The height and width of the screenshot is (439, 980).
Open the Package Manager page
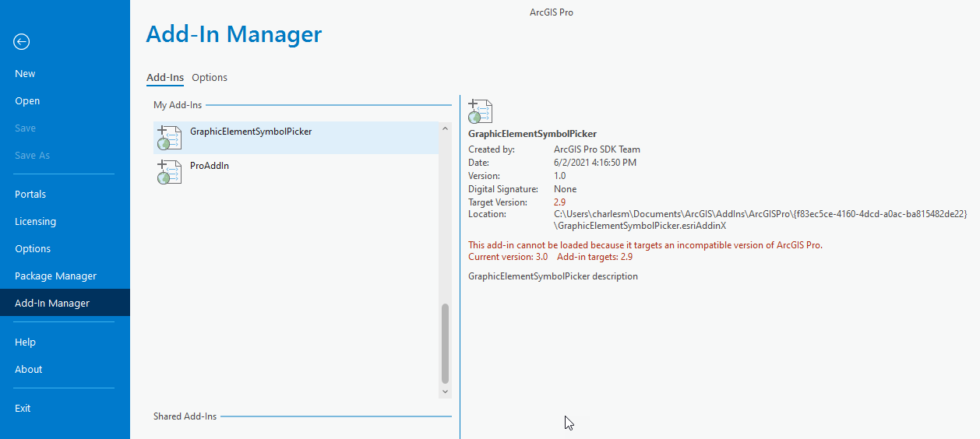[x=55, y=276]
